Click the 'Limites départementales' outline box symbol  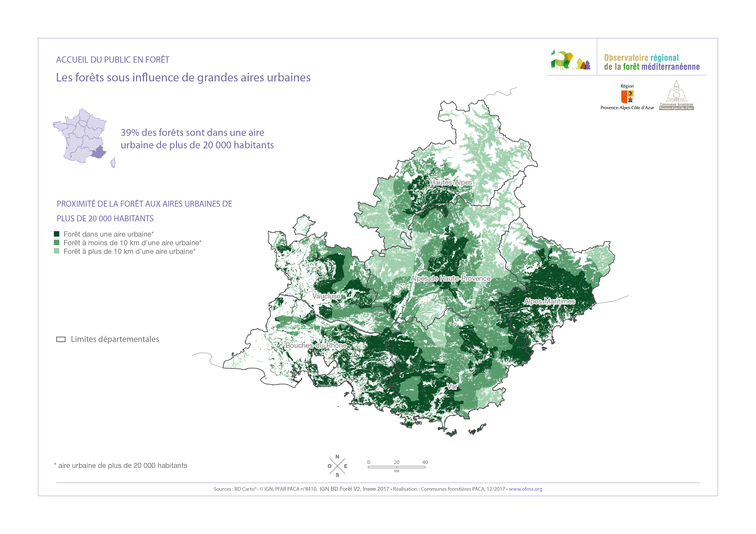61,340
